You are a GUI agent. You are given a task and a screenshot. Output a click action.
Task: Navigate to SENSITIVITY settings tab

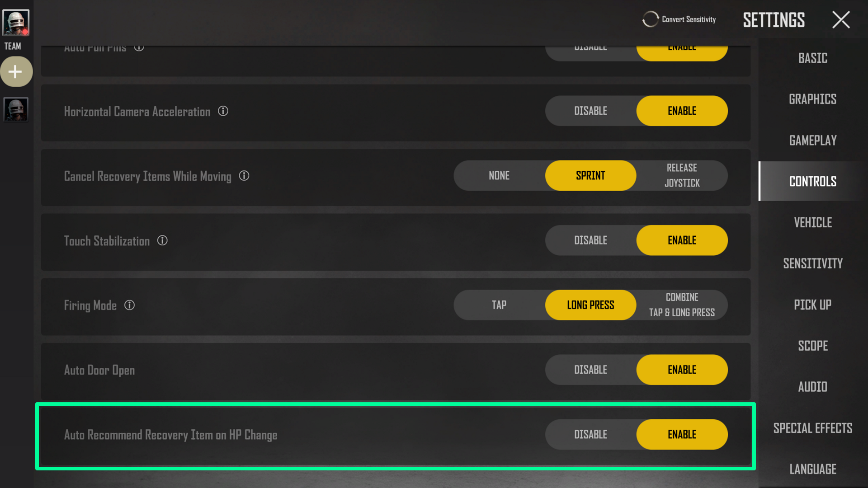(x=812, y=263)
